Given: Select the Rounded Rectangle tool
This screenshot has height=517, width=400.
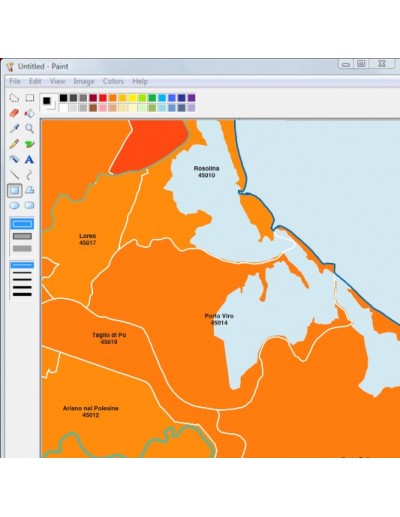Looking at the screenshot, I should 30,205.
